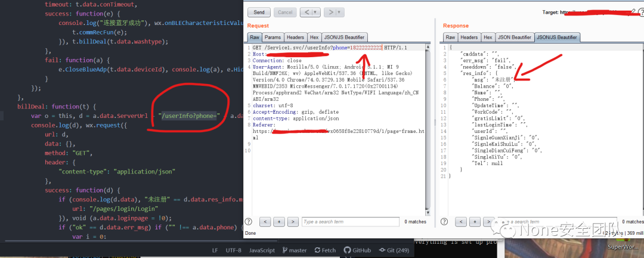Click 'timeout: t.data.conTimeout,' code line

(92, 5)
